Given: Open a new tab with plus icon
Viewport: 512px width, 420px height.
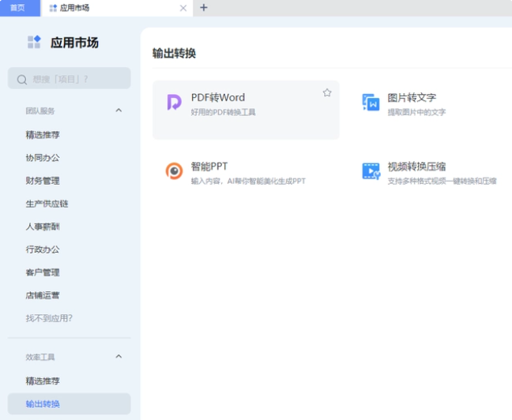Looking at the screenshot, I should point(203,8).
